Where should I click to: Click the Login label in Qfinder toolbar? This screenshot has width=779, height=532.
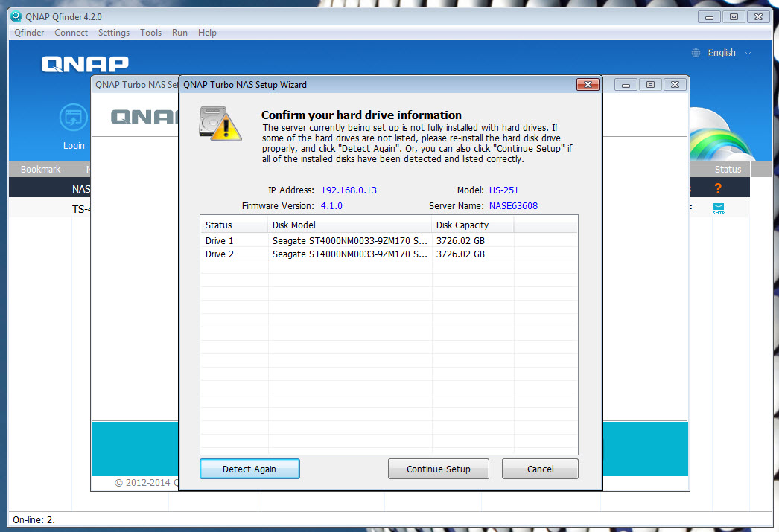[74, 145]
